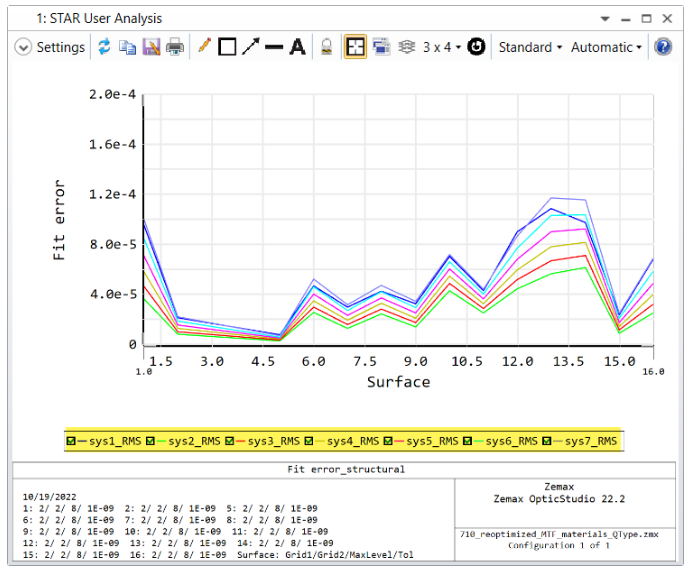
Task: Open the Automatic dropdown menu
Action: pyautogui.click(x=607, y=47)
